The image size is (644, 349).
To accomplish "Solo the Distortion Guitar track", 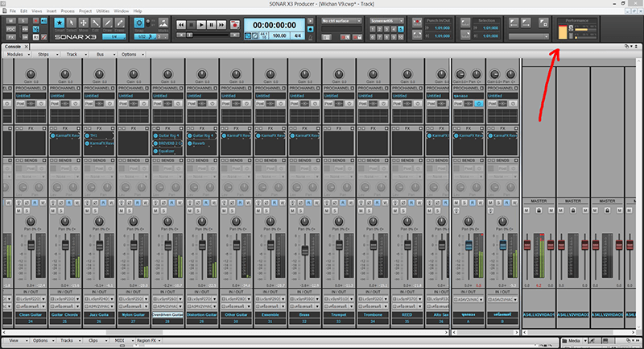I will point(198,210).
